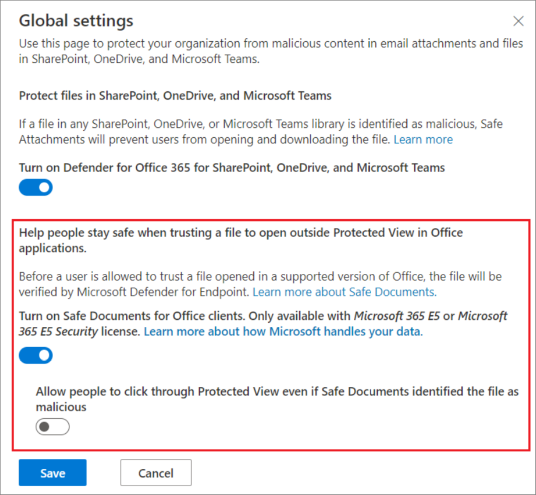
Task: Click the Turn on Defender for Office 365 label
Action: (x=232, y=168)
